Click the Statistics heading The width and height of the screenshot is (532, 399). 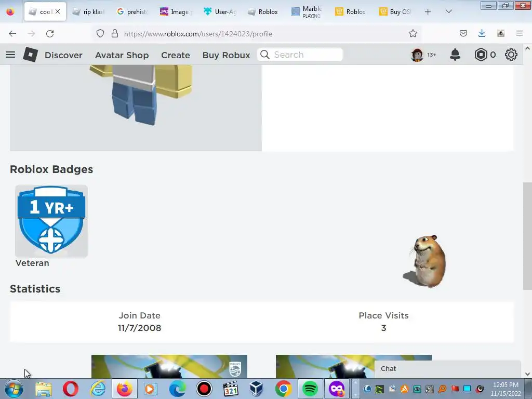(35, 289)
